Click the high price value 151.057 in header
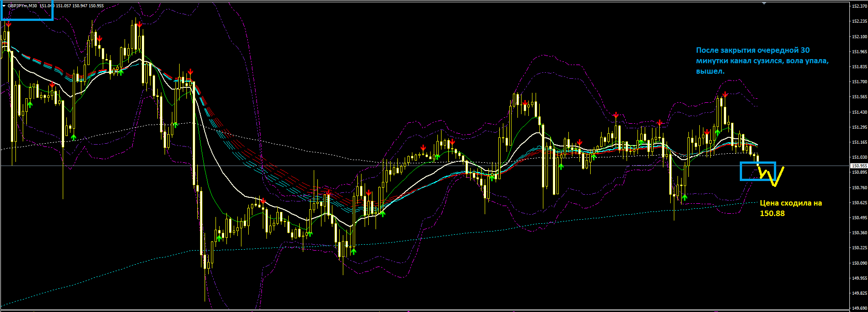The height and width of the screenshot is (312, 868). click(63, 6)
